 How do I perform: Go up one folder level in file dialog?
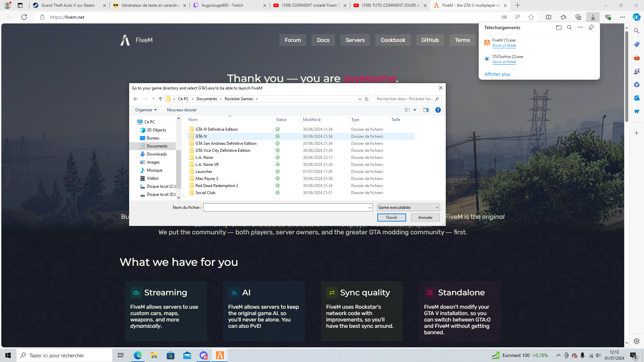pyautogui.click(x=160, y=99)
